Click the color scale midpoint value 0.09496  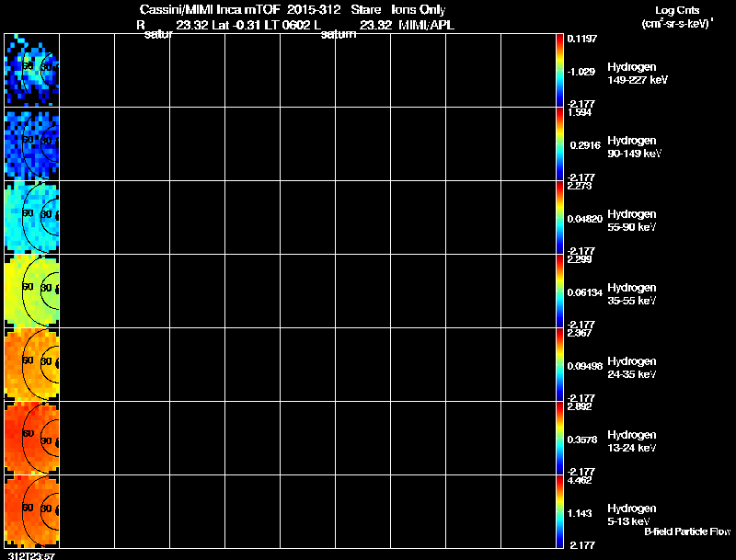coord(585,366)
